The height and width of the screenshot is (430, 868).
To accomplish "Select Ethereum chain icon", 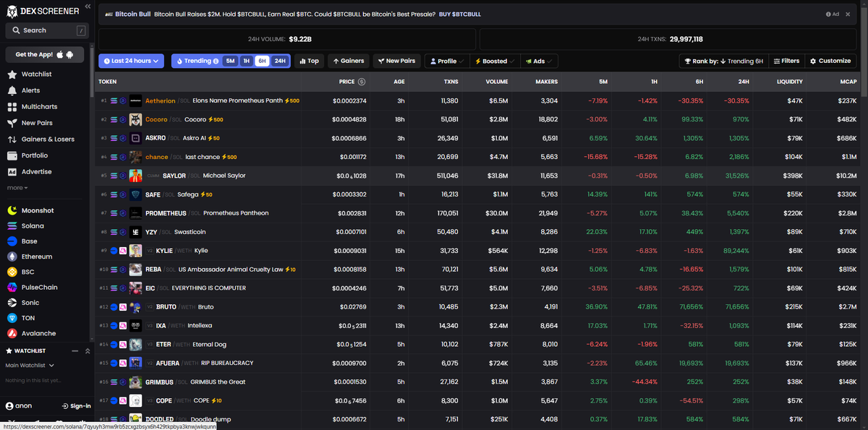I will tap(12, 257).
